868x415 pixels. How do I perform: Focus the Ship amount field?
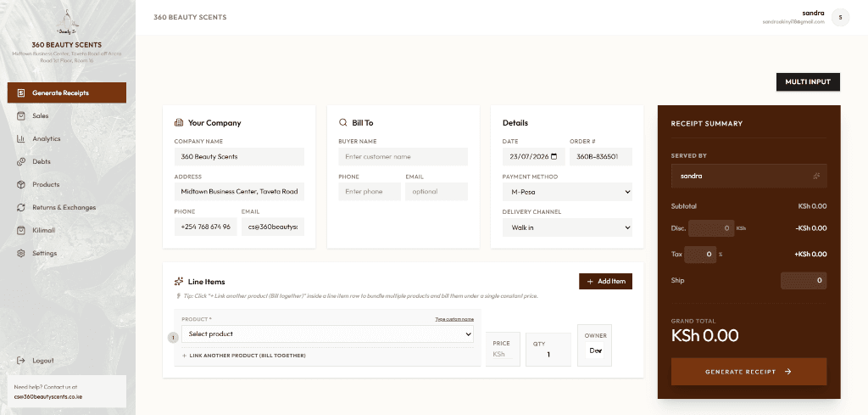804,280
